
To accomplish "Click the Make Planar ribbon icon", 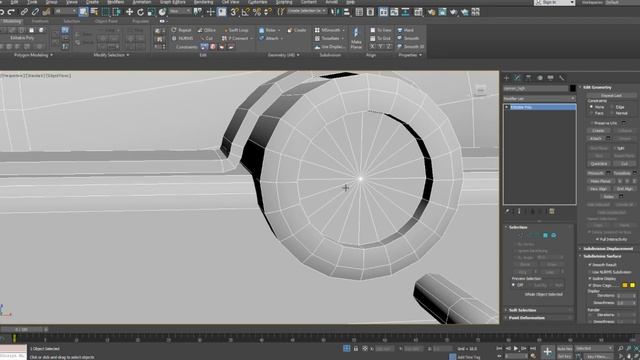I will pos(356,38).
